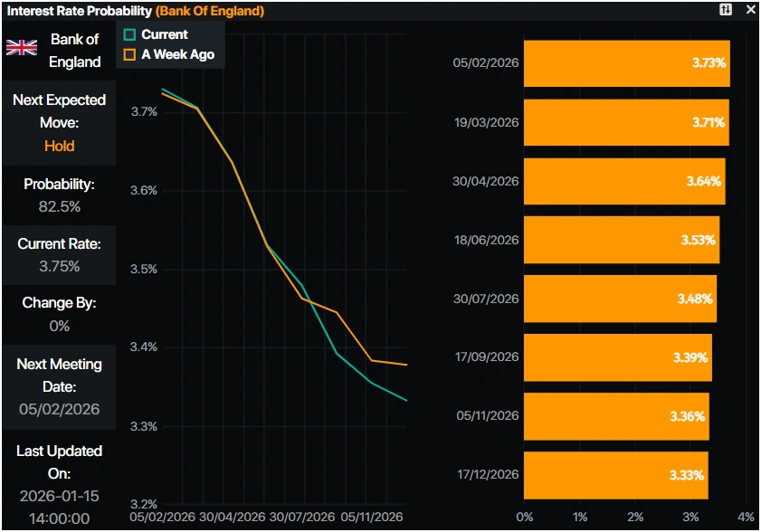Screen dimensions: 761x532
Task: Click the 30/04/2026 bar showing 3.64%
Action: 623,181
